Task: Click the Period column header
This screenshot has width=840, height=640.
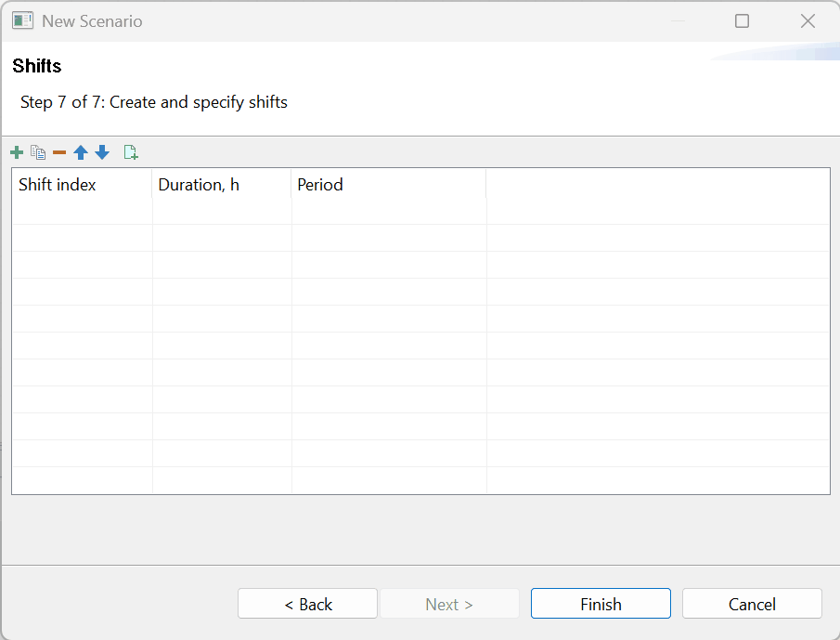Action: click(389, 185)
